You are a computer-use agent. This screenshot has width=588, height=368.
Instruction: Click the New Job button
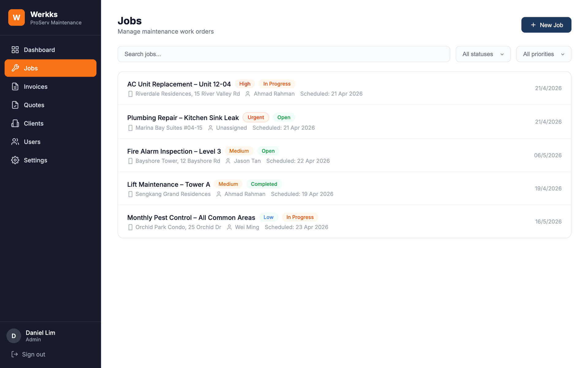(x=546, y=25)
